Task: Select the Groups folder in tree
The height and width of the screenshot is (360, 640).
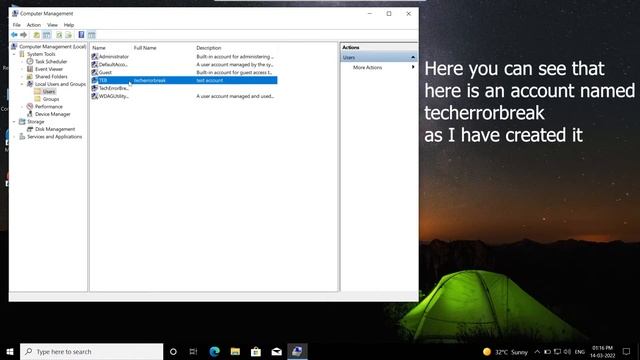Action: pyautogui.click(x=51, y=99)
